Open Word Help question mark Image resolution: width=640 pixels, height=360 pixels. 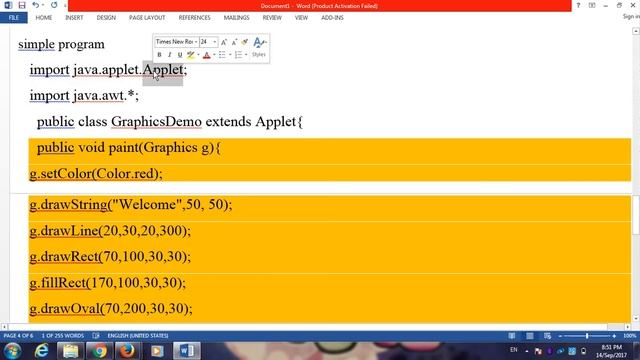pyautogui.click(x=578, y=5)
